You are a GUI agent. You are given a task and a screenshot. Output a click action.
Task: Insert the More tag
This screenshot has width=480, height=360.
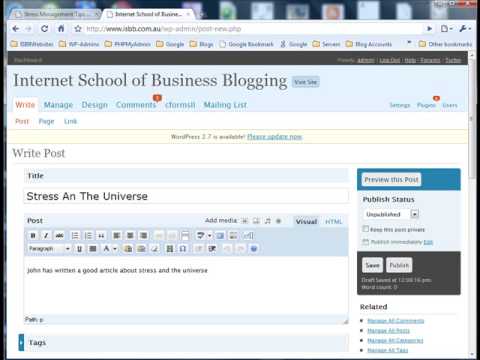point(185,236)
